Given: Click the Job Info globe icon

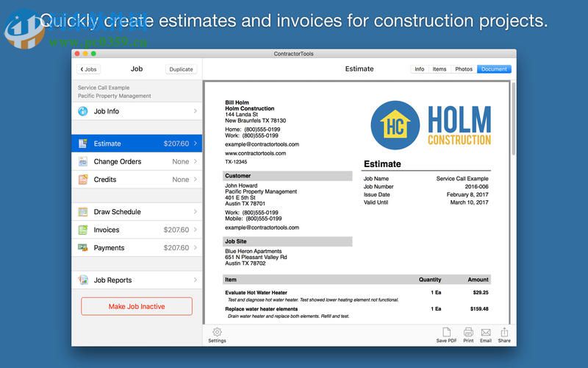Looking at the screenshot, I should click(x=83, y=111).
